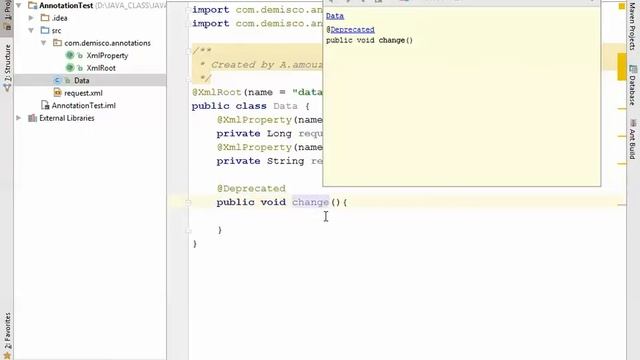Click the warning stripe mark beside change() line
640x360 pixels.
622,204
